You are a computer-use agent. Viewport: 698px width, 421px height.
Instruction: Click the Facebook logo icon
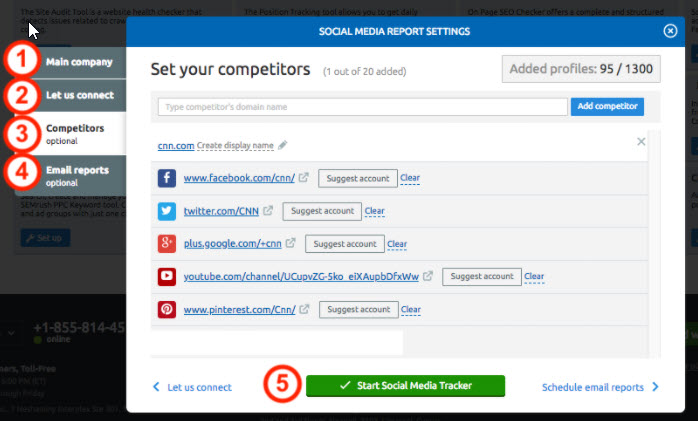[x=166, y=178]
